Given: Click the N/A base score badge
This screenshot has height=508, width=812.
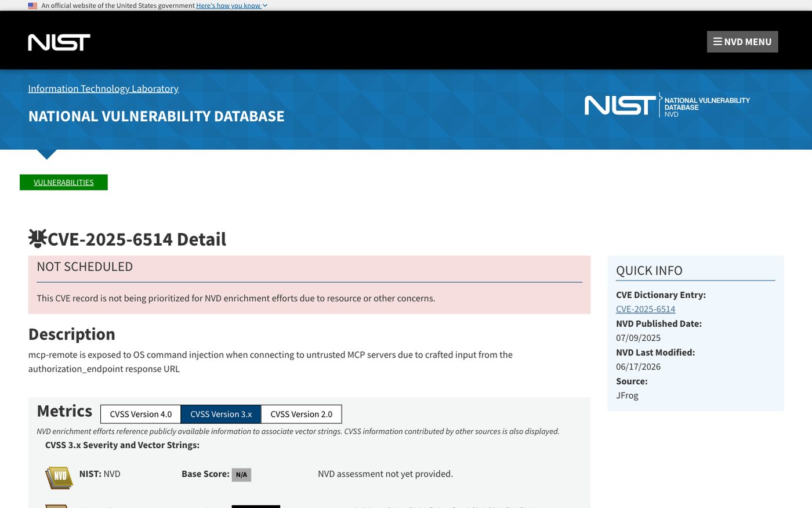Looking at the screenshot, I should (x=241, y=474).
